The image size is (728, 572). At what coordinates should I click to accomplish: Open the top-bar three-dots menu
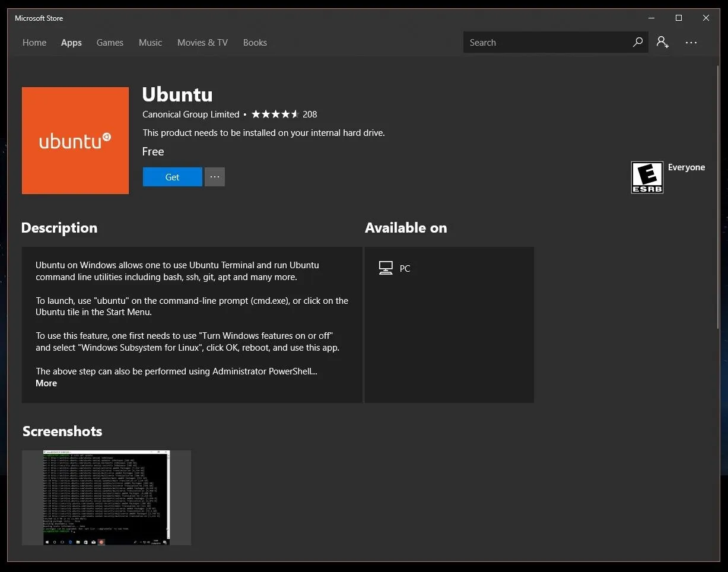tap(691, 43)
